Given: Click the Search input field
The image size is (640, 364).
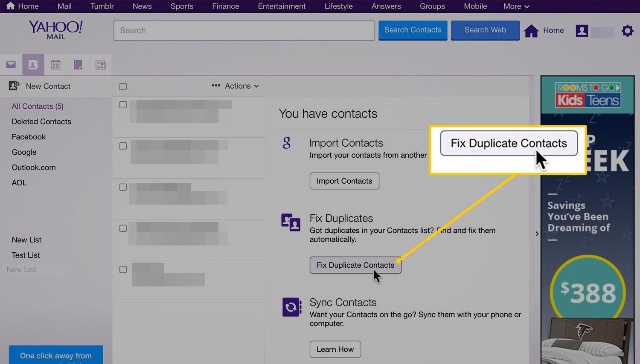Looking at the screenshot, I should click(x=244, y=30).
